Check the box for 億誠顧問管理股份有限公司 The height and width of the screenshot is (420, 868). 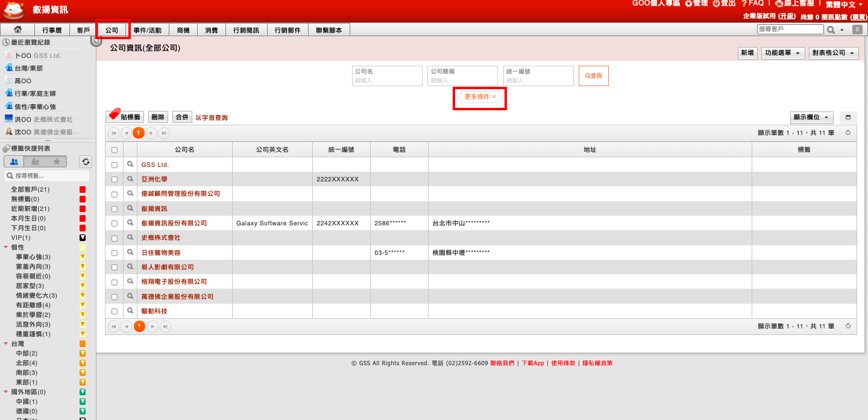point(115,194)
